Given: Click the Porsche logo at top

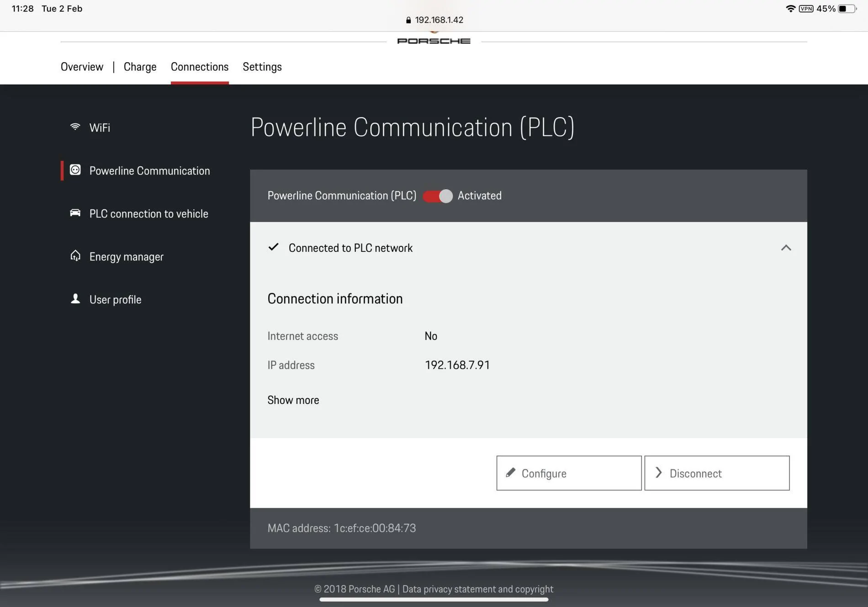Looking at the screenshot, I should (x=434, y=41).
